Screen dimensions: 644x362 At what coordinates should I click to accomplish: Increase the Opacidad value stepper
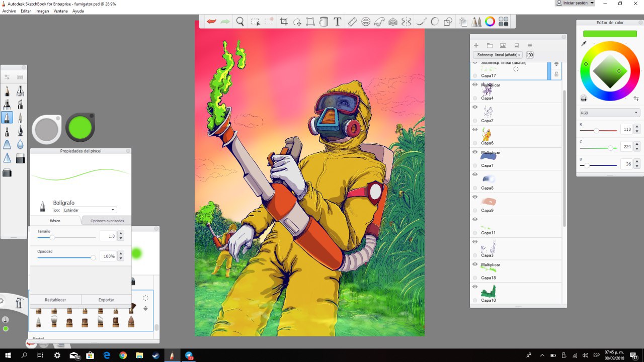[x=120, y=254]
